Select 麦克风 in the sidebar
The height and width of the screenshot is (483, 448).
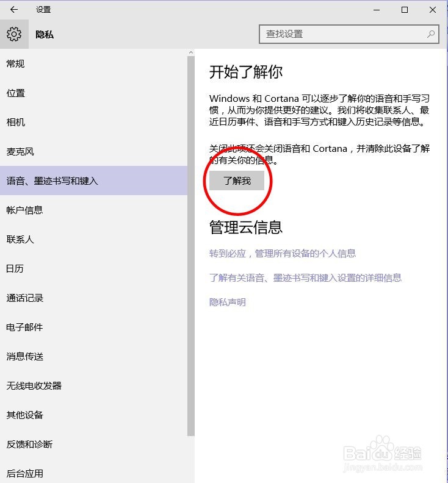click(93, 152)
